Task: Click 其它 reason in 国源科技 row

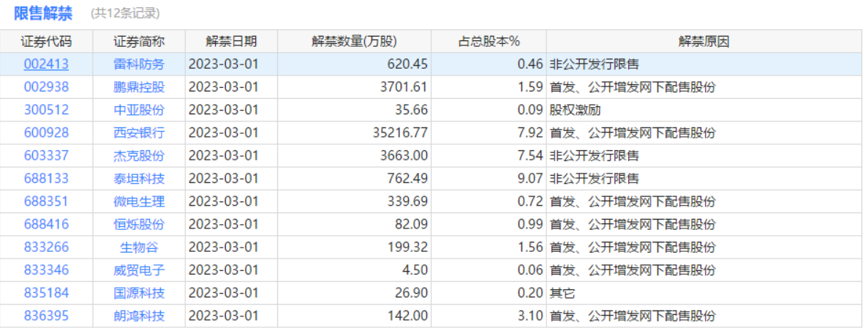Action: click(x=562, y=293)
